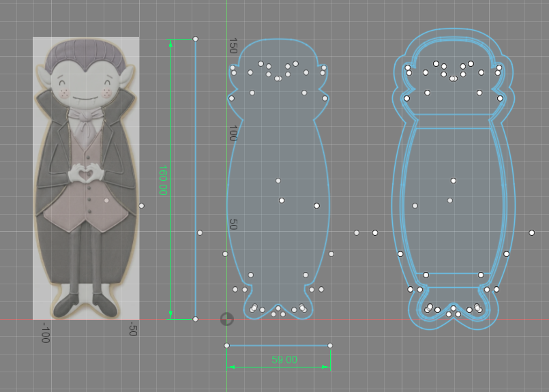Pick the top endpoint of the vertical construction line
This screenshot has width=549, height=392.
pos(195,39)
